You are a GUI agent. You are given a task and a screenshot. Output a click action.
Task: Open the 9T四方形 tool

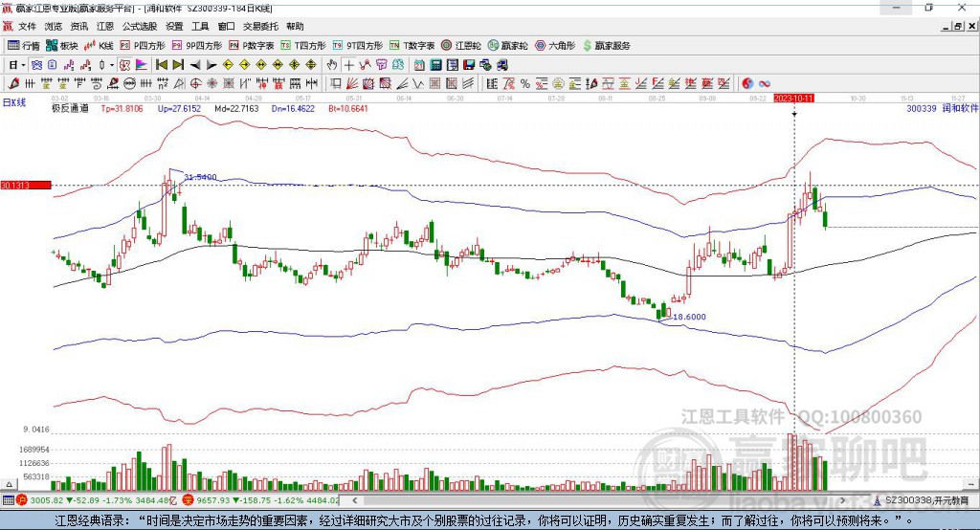[x=358, y=46]
